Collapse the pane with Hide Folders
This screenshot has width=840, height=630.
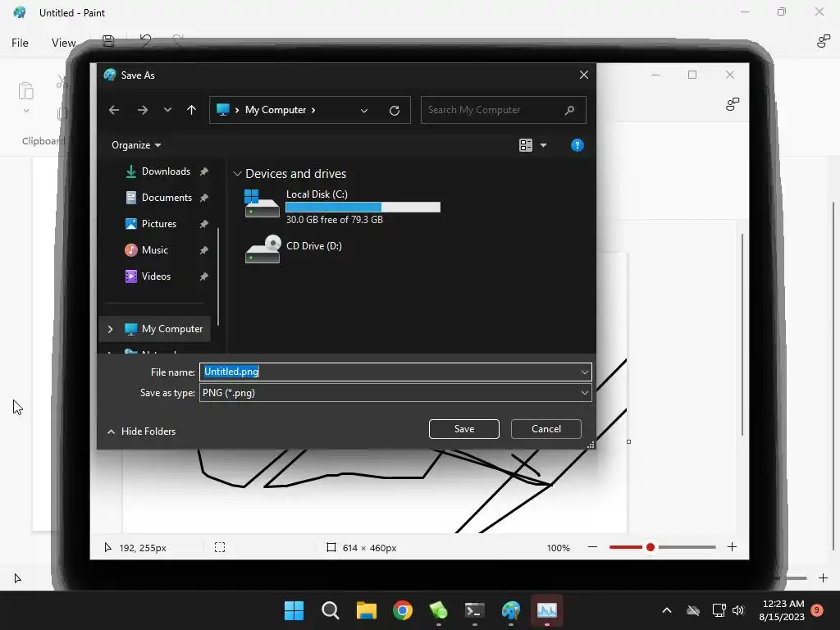(x=141, y=431)
